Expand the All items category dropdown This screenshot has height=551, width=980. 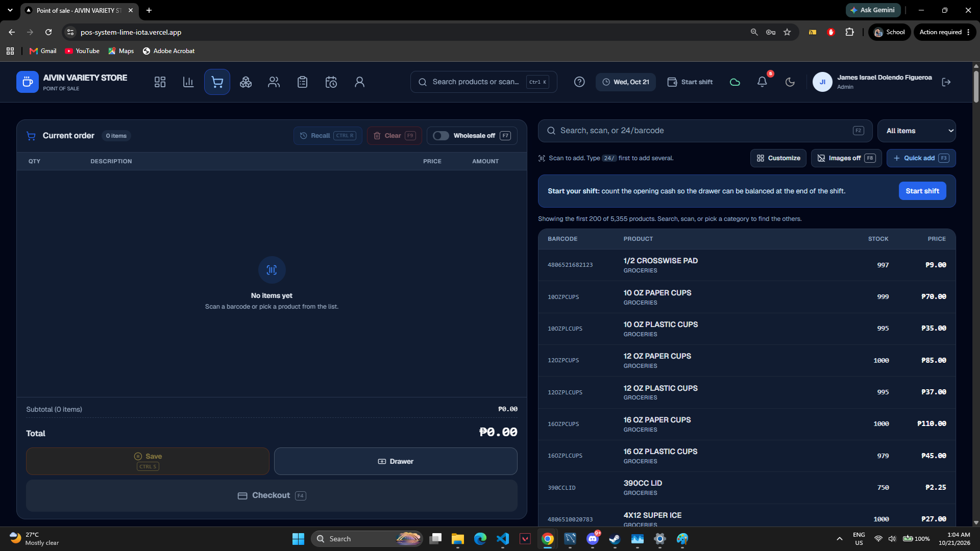point(917,131)
